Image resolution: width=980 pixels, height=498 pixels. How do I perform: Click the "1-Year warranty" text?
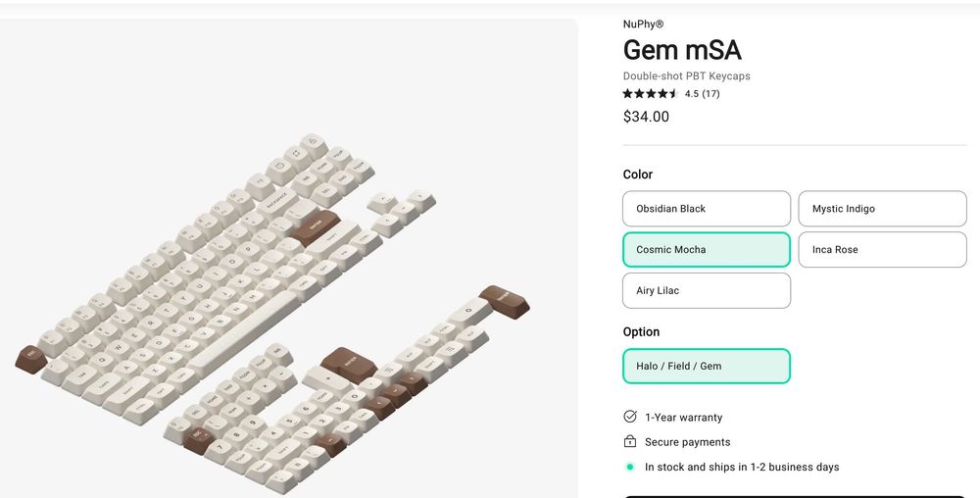click(x=683, y=418)
